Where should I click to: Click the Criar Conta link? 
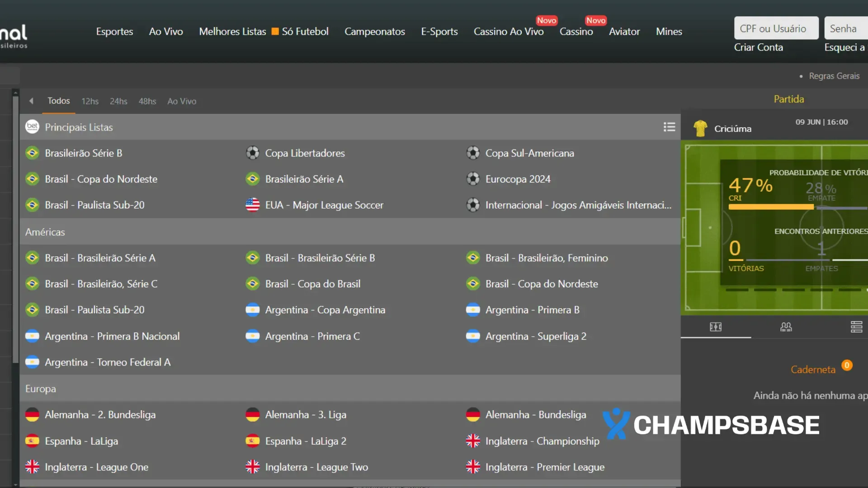click(758, 47)
